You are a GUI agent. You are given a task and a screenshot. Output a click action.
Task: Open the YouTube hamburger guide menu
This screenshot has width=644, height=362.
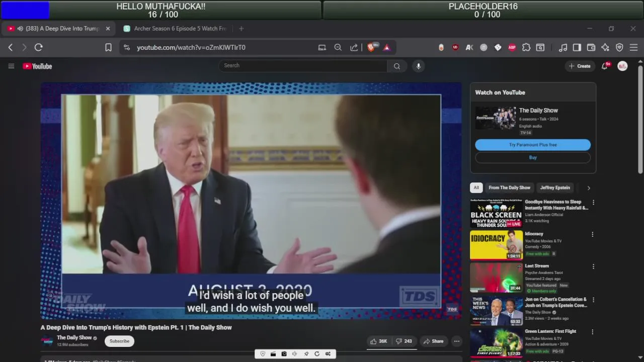[x=11, y=66]
